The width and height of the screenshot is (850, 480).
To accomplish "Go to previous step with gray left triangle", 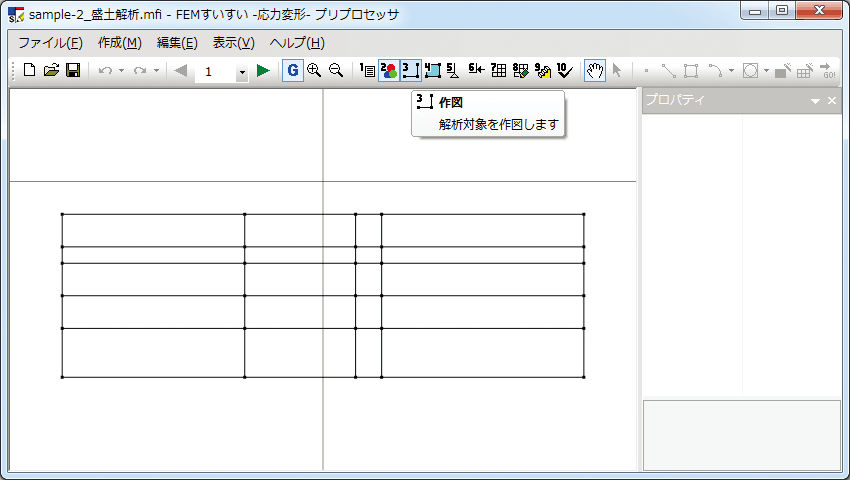I will [181, 71].
